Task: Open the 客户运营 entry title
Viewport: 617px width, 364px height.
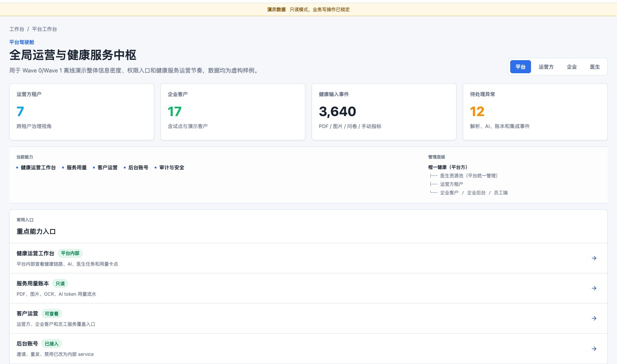Action: 27,313
